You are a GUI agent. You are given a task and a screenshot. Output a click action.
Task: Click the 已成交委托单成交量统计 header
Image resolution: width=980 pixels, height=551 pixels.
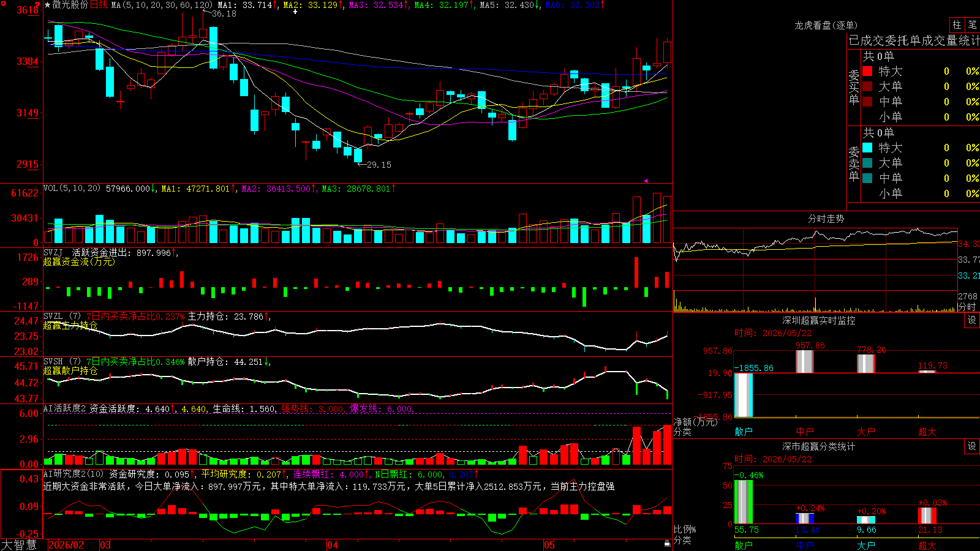coord(914,40)
